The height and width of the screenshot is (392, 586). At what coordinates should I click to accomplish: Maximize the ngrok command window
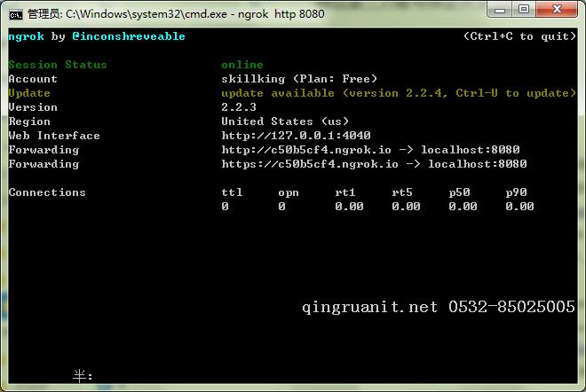click(524, 10)
